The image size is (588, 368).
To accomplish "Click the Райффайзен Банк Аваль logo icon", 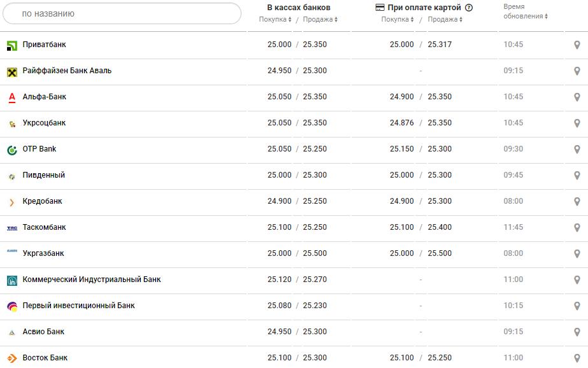I will (12, 71).
